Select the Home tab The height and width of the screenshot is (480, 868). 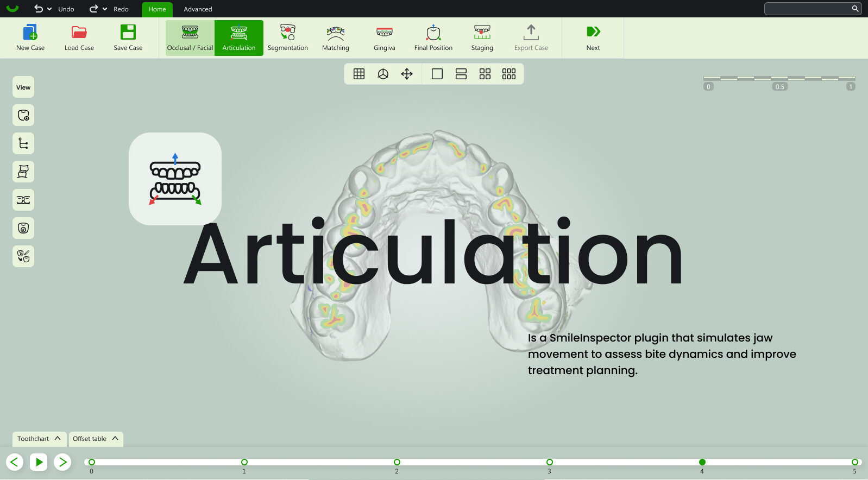tap(157, 9)
